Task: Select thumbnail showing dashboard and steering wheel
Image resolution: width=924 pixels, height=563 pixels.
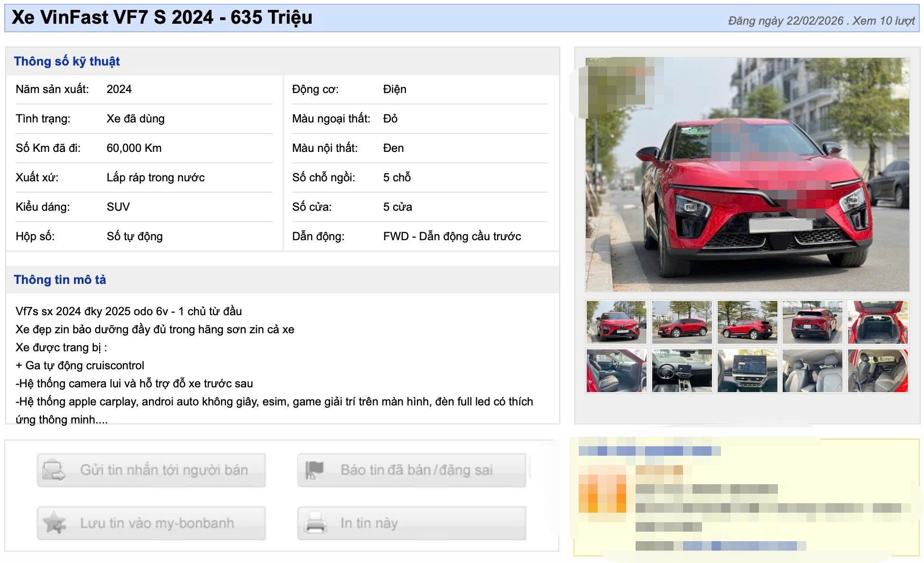Action: pyautogui.click(x=682, y=371)
